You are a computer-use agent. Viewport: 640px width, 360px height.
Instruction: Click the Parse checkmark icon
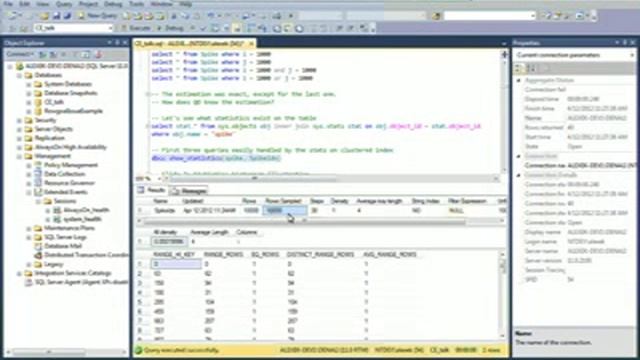203,28
